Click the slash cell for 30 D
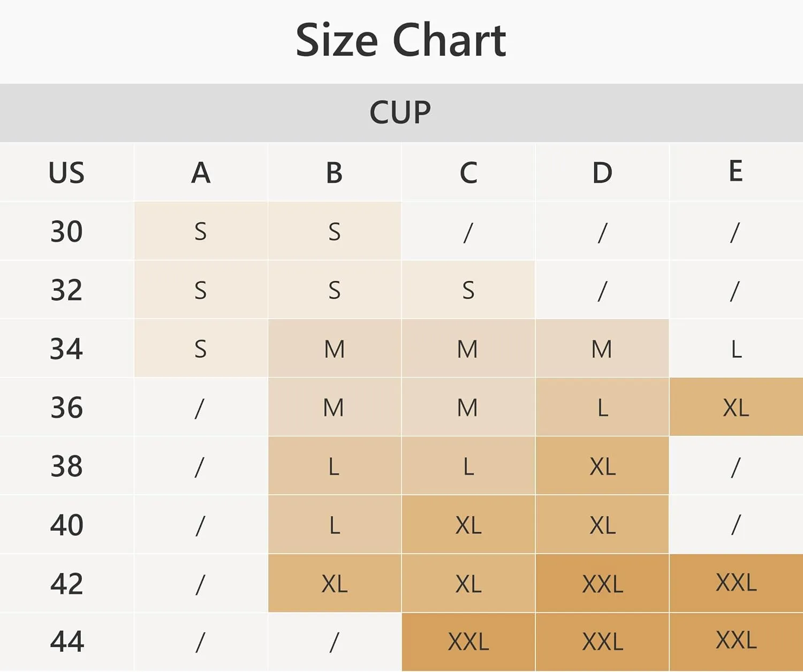Screen dimensions: 803x672 (x=602, y=231)
